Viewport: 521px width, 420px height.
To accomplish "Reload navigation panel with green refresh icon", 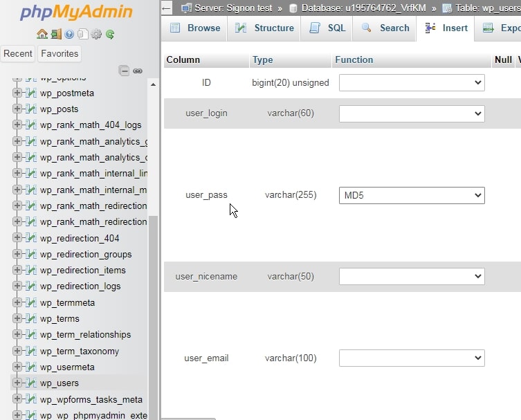I will (x=109, y=34).
